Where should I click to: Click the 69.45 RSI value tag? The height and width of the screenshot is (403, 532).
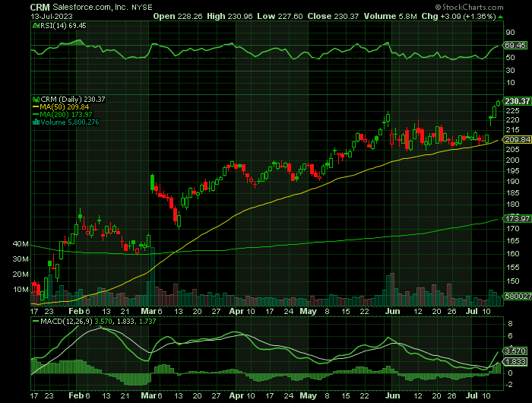pyautogui.click(x=515, y=45)
